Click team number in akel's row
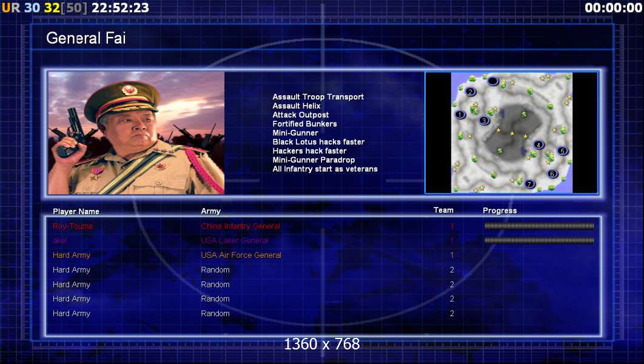Screen dimensions: 644x364 [x=452, y=240]
